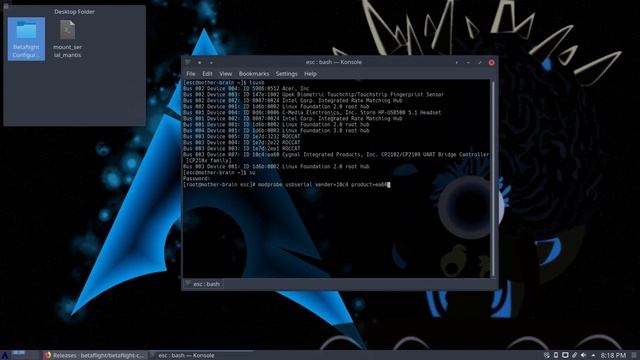Click the Konsole vertical scrollbar
Viewport: 640px width, 360px height.
493,179
